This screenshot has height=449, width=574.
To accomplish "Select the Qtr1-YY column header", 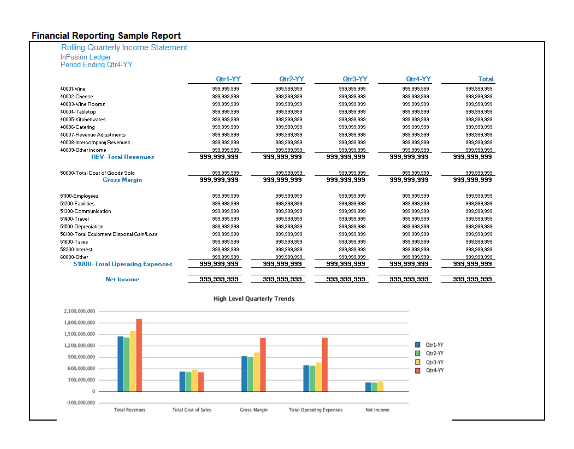I will point(228,79).
